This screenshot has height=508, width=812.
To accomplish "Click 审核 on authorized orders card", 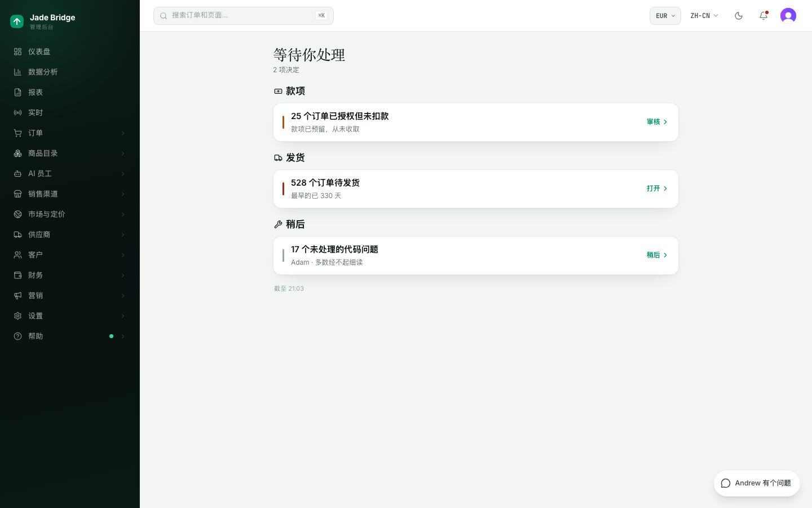I will click(x=657, y=122).
